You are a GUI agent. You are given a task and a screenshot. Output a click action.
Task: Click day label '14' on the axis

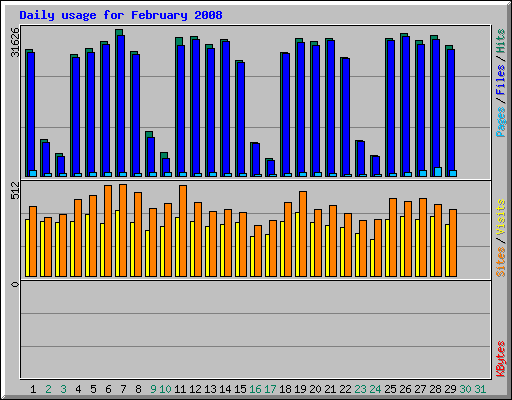[x=225, y=389]
